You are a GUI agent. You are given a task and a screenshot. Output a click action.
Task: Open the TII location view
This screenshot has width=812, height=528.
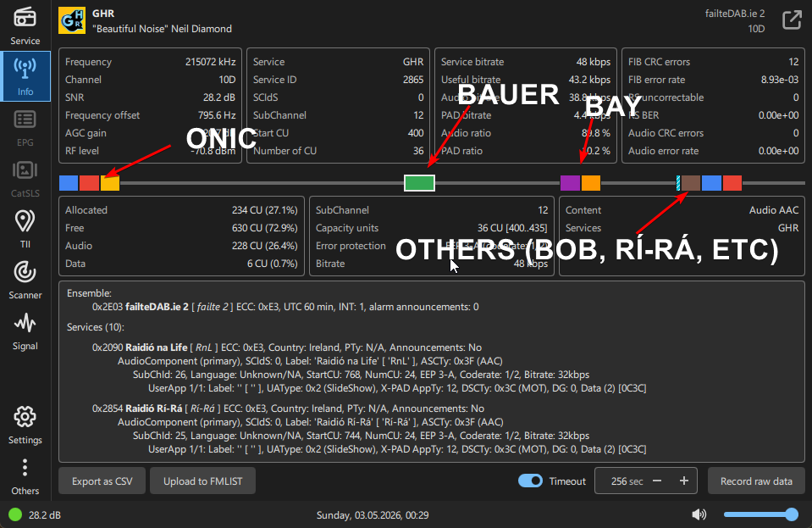pyautogui.click(x=25, y=230)
